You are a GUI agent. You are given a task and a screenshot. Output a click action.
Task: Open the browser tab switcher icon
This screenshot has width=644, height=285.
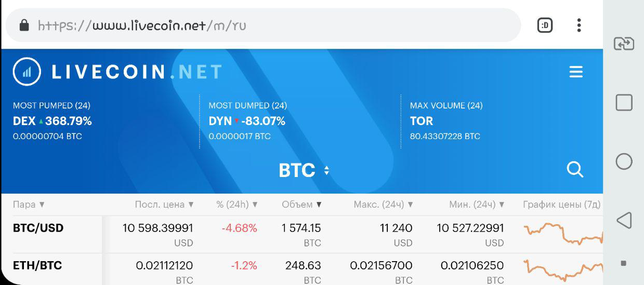pos(545,25)
